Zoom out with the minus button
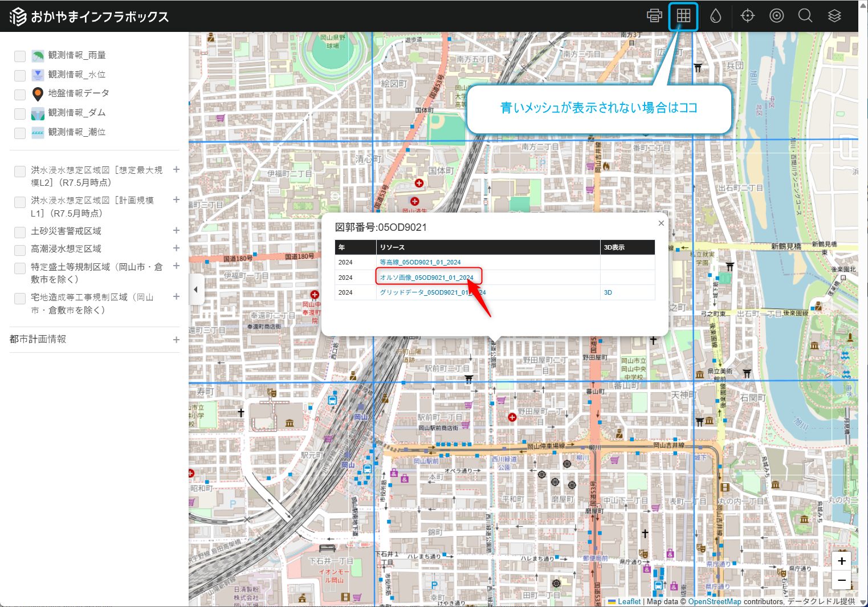868x607 pixels. [842, 580]
